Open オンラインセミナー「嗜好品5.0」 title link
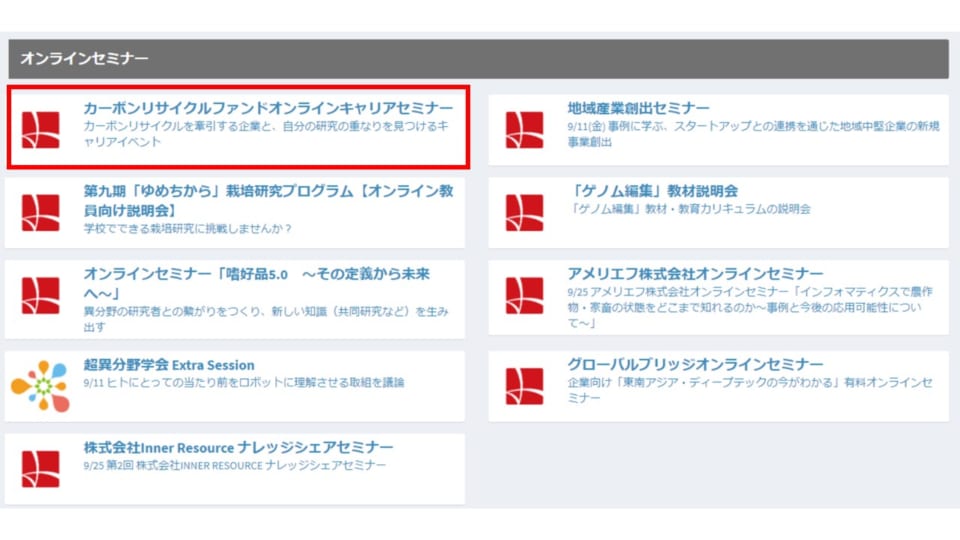The height and width of the screenshot is (540, 960). (257, 283)
